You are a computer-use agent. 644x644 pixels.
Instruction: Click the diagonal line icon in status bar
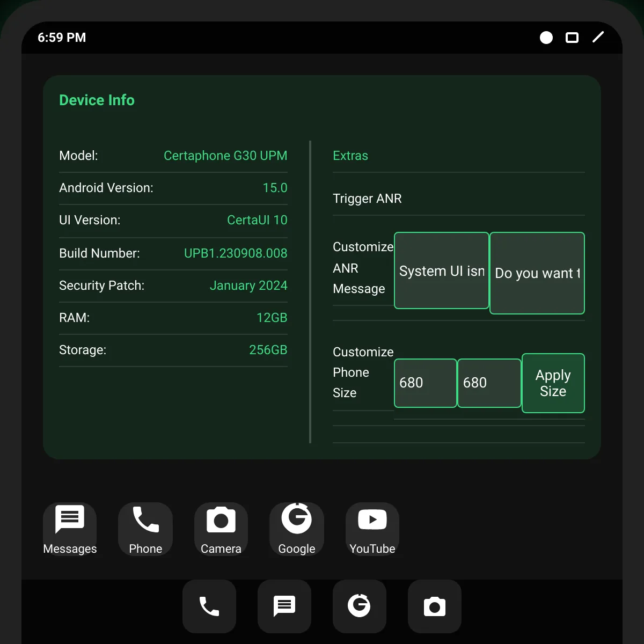[598, 36]
